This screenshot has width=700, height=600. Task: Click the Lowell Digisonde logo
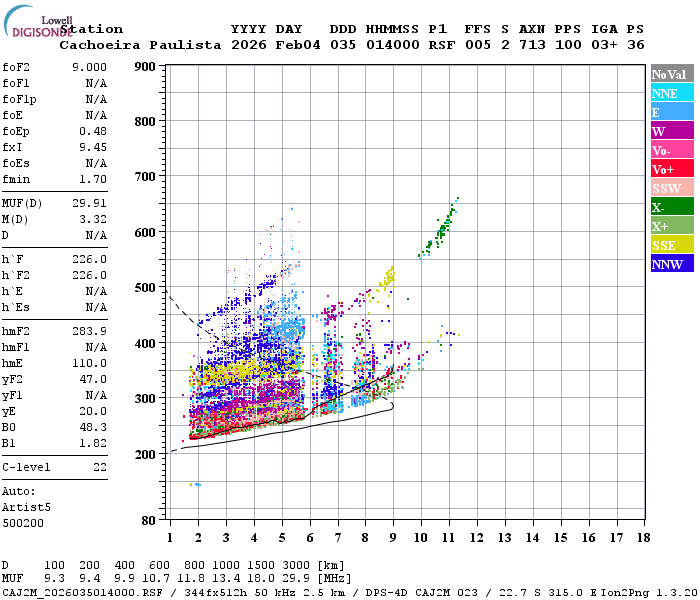pyautogui.click(x=38, y=22)
